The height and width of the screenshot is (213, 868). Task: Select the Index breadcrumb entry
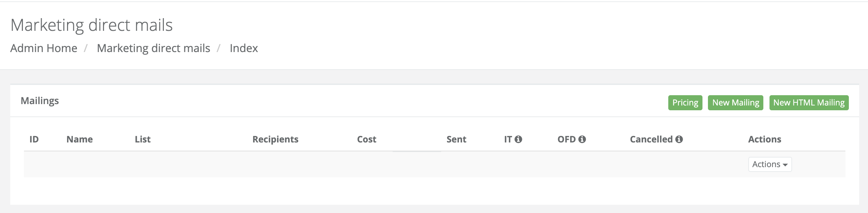[244, 48]
